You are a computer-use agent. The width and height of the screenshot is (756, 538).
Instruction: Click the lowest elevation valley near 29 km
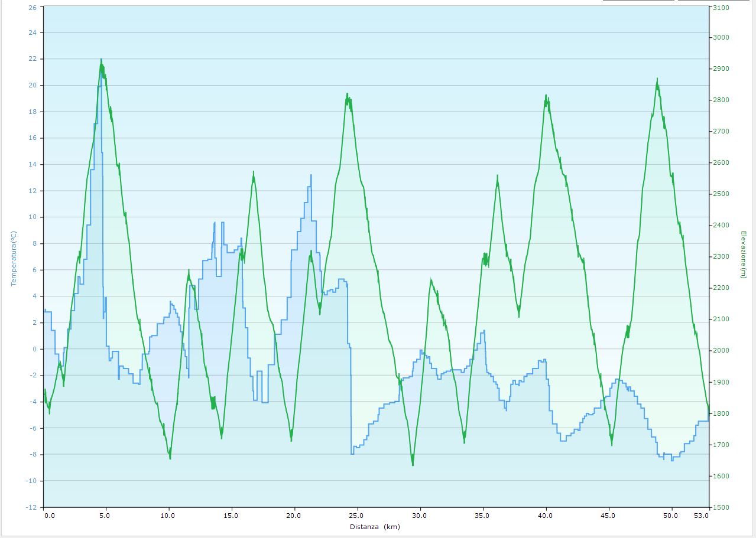click(x=413, y=464)
